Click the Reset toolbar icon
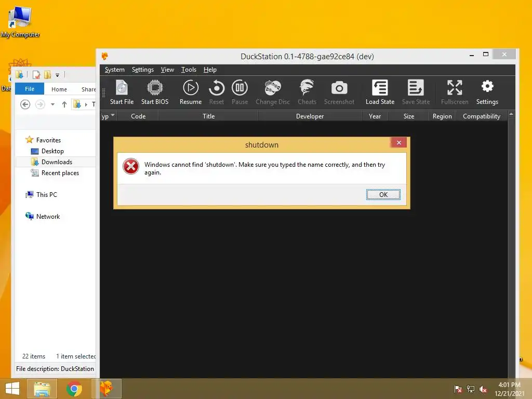Viewport: 532px width, 399px height. [217, 88]
